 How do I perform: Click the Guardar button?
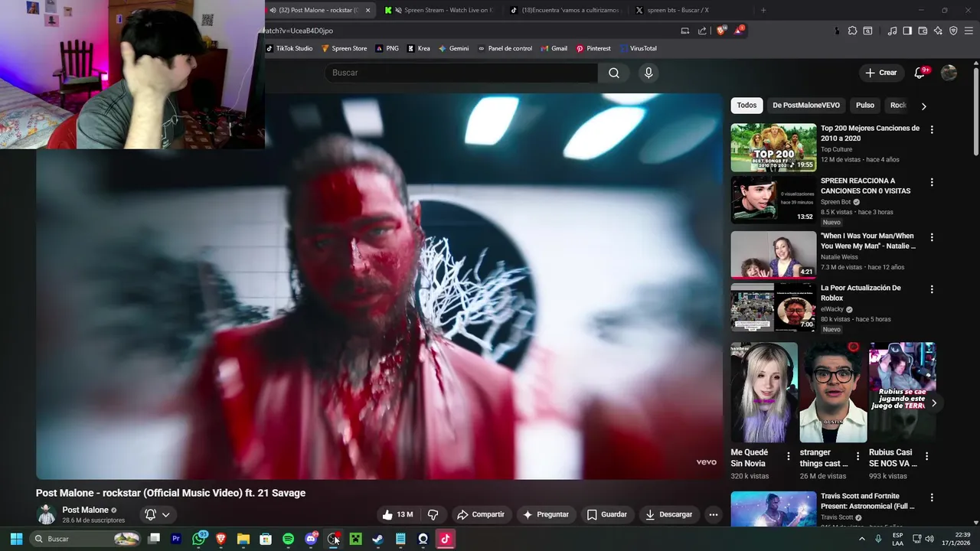click(x=606, y=514)
